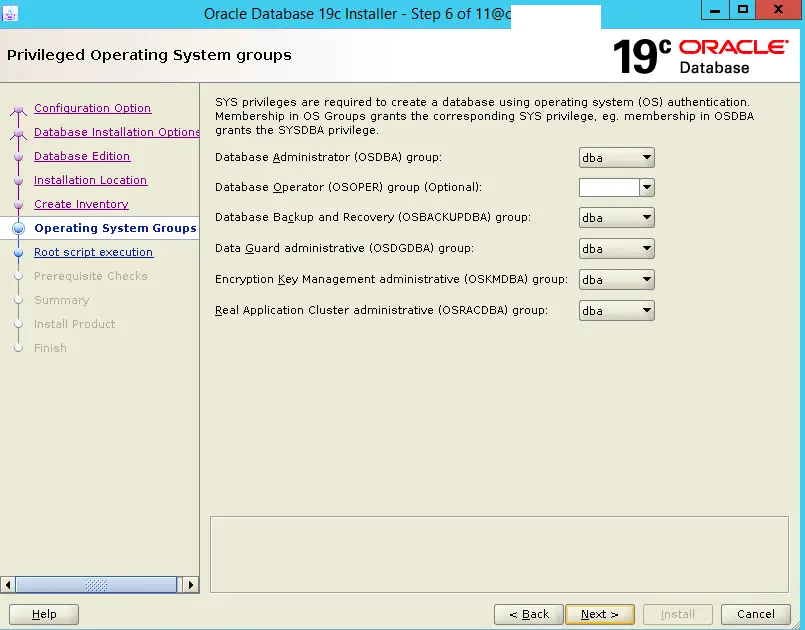
Task: Open the OSOPER group dropdown arrow
Action: 647,187
